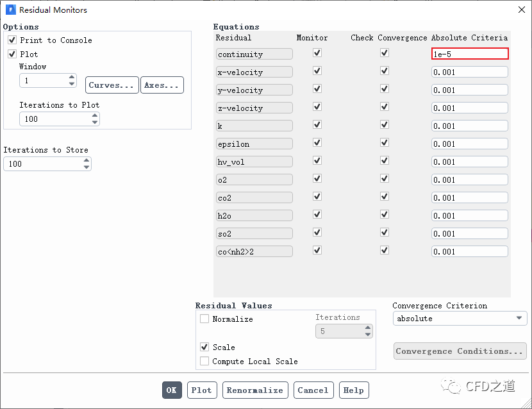The image size is (532, 409).
Task: Increase Iterations to Store with up arrow
Action: pyautogui.click(x=87, y=161)
